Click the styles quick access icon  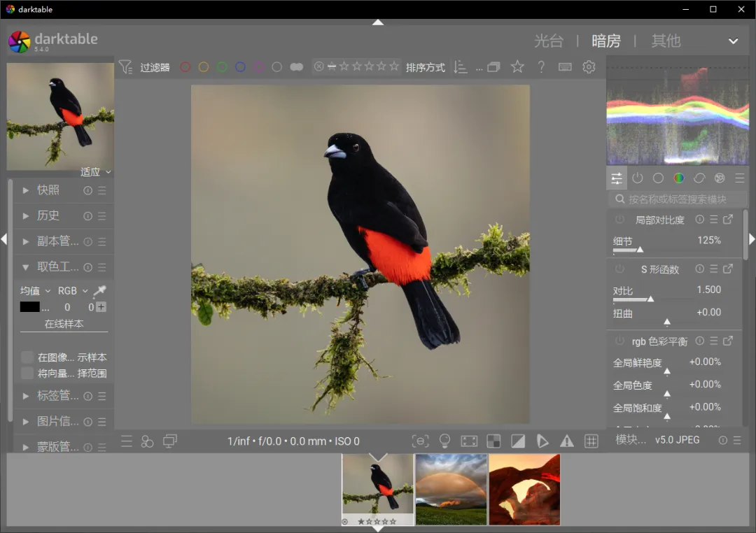(147, 441)
